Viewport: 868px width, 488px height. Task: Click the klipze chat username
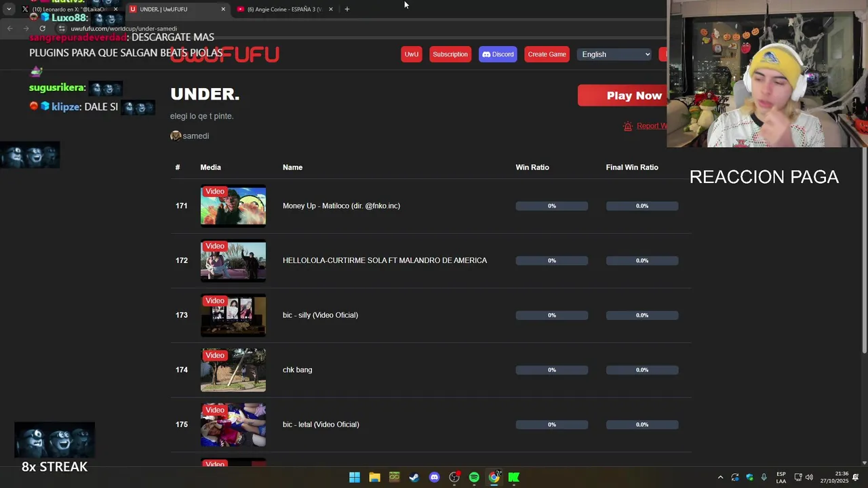coord(65,107)
